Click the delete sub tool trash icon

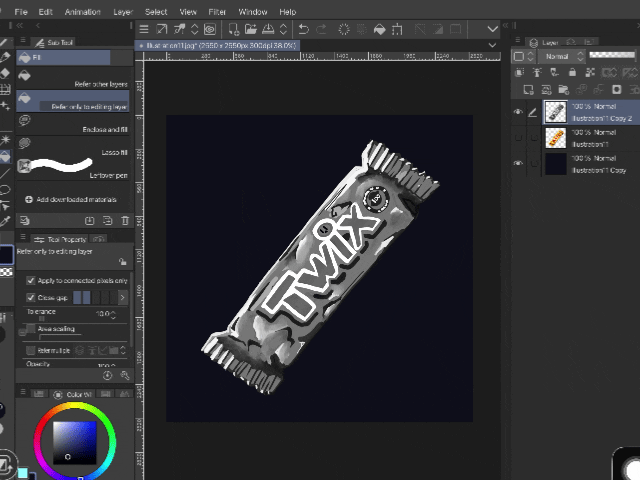(125, 221)
